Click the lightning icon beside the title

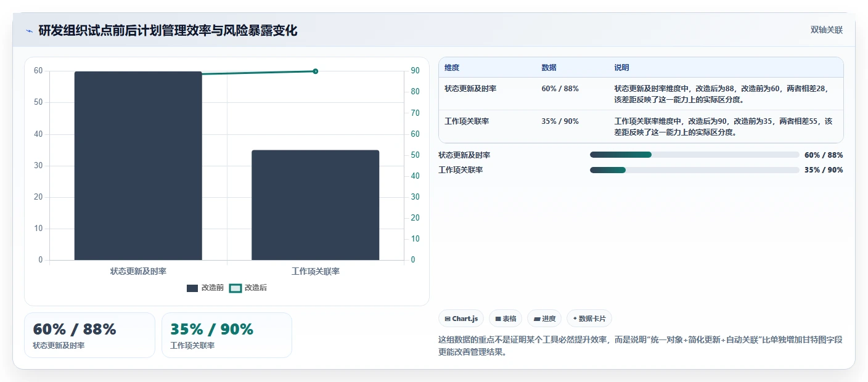click(x=29, y=31)
